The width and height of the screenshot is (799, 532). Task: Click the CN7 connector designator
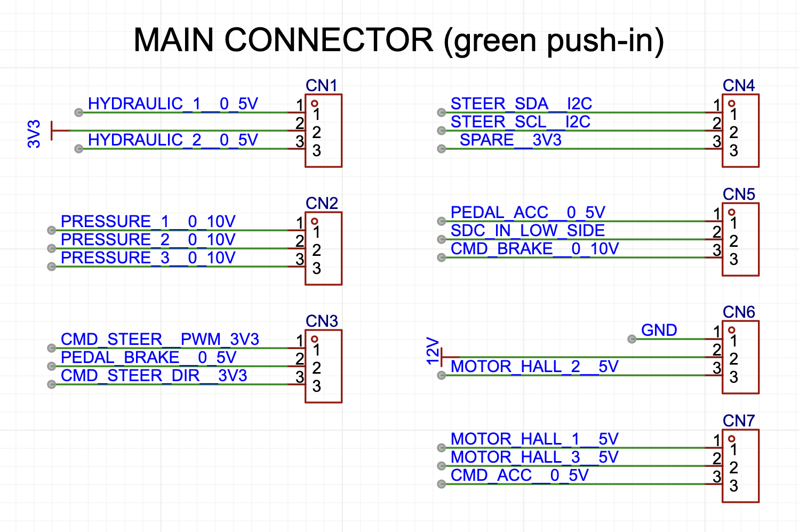tap(739, 421)
